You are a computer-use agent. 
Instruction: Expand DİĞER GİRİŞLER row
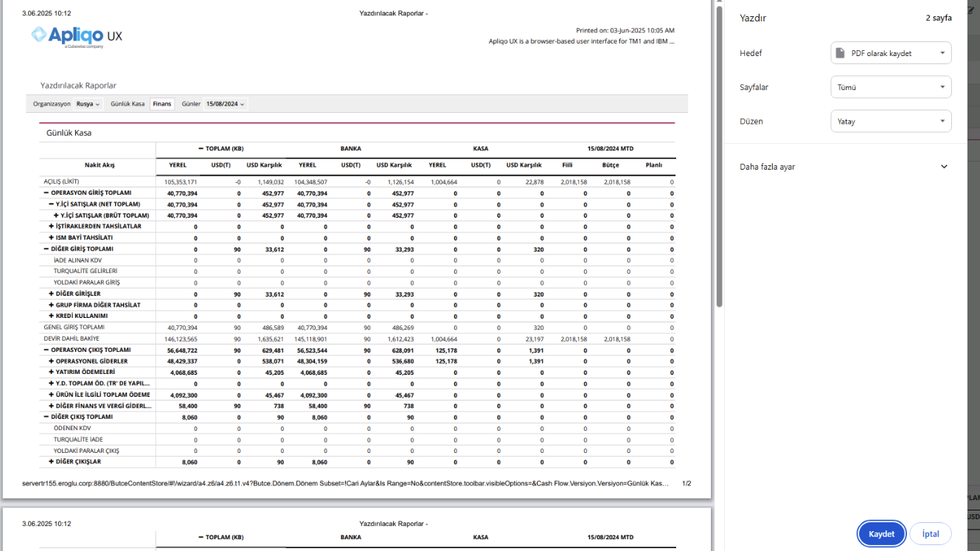52,294
